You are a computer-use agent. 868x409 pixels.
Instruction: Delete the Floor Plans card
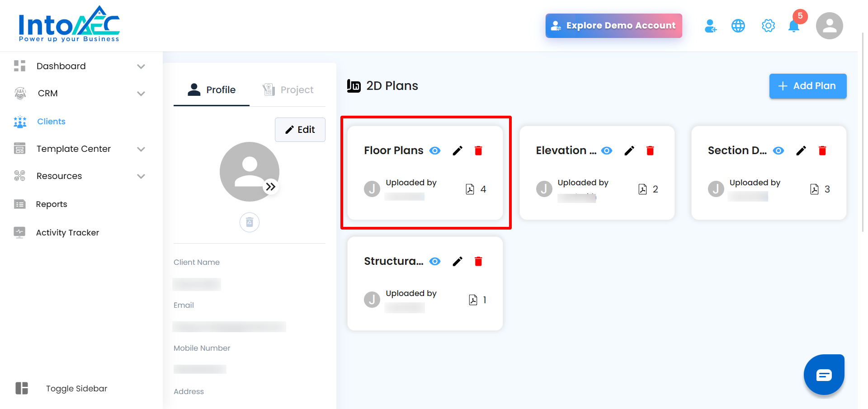pyautogui.click(x=478, y=150)
